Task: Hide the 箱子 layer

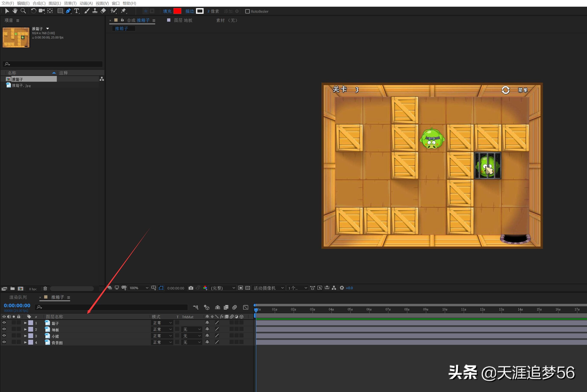Action: point(4,323)
